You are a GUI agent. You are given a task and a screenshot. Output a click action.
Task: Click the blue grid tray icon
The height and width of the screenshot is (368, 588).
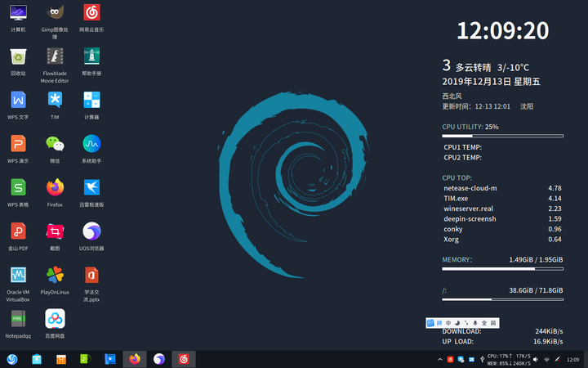click(471, 360)
